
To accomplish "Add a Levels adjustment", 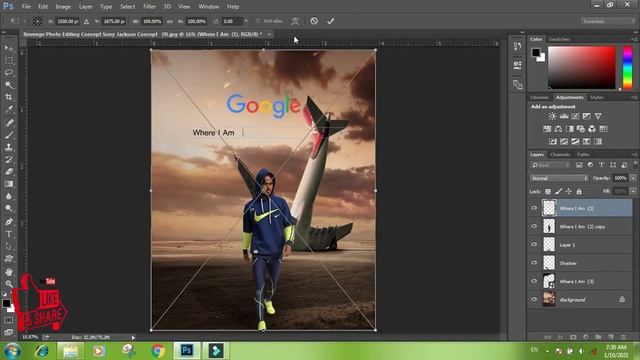I will [x=564, y=116].
